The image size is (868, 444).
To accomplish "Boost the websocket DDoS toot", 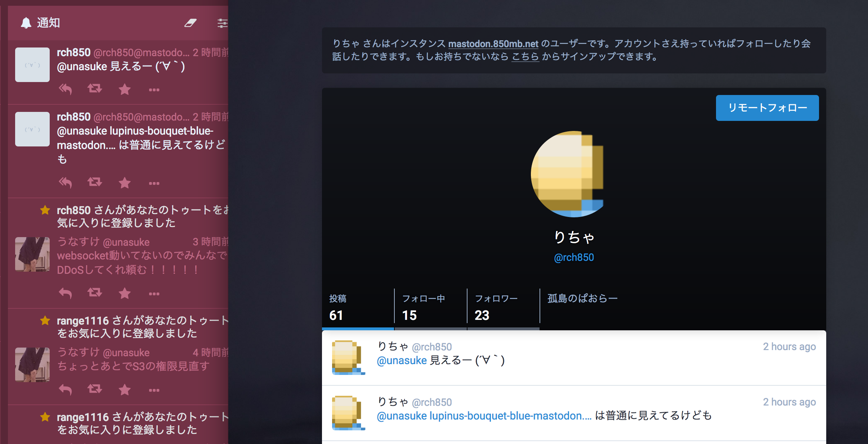I will (95, 293).
